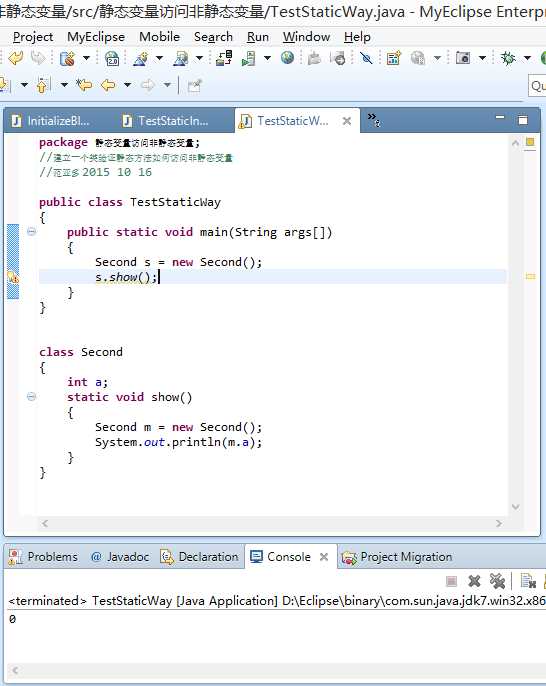Image resolution: width=546 pixels, height=686 pixels.
Task: Open the Problems view tab
Action: pos(43,556)
